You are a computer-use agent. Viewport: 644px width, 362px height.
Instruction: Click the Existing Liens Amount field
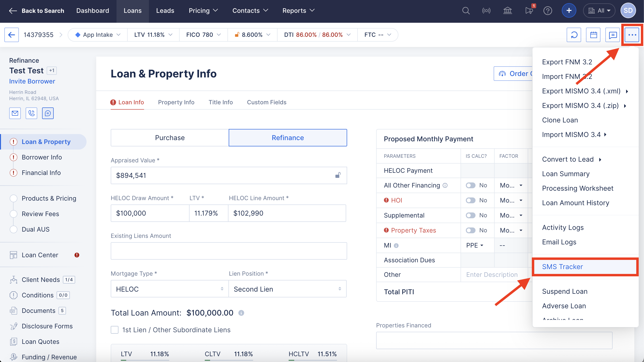click(228, 251)
